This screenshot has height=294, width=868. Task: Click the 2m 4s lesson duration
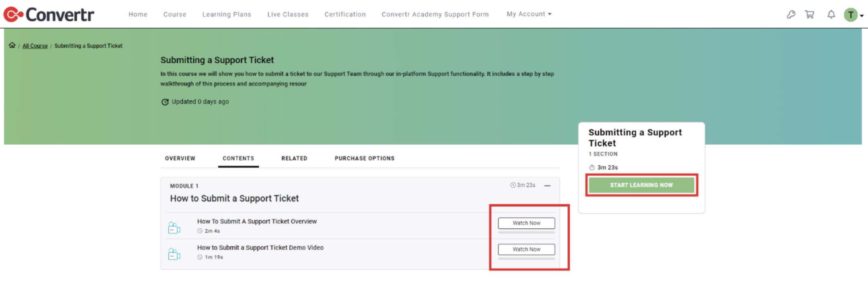[x=212, y=231]
